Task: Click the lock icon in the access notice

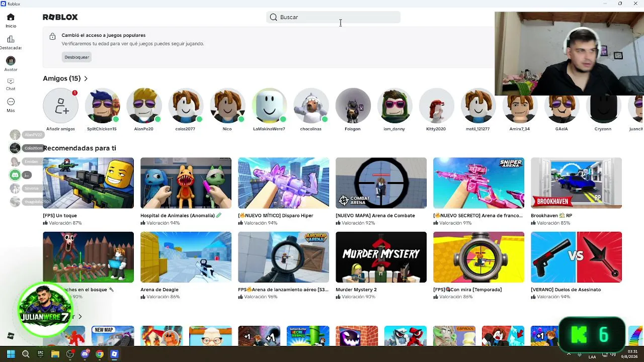Action: [x=52, y=36]
